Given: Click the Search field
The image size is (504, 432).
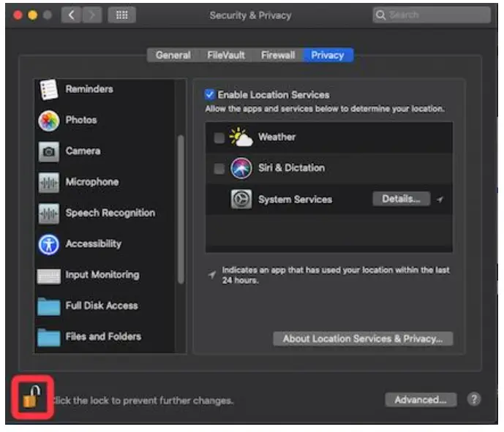Looking at the screenshot, I should tap(432, 15).
